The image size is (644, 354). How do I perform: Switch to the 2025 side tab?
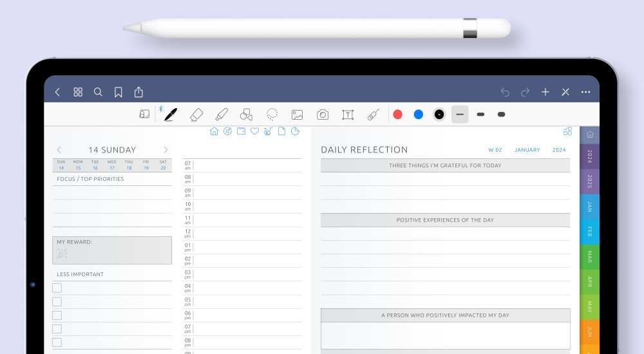pyautogui.click(x=590, y=182)
